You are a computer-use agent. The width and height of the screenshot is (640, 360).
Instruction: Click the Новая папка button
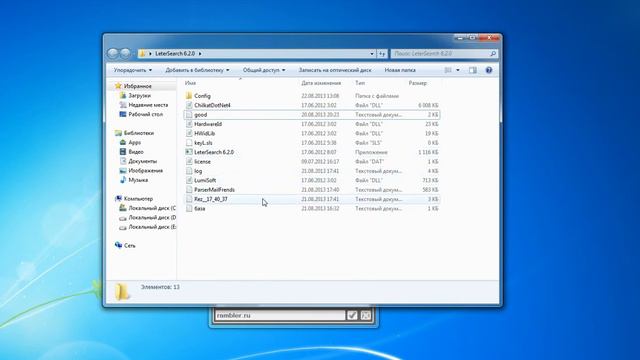pos(400,70)
